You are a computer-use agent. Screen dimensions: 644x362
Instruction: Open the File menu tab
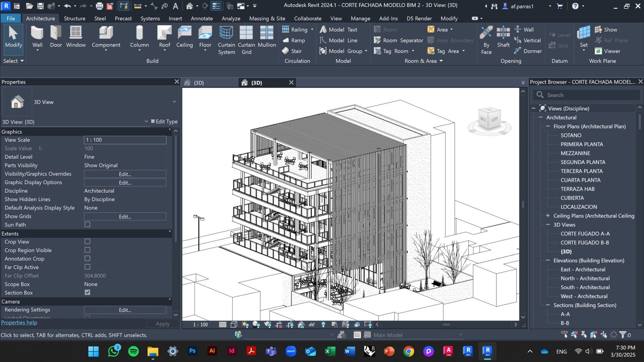11,18
